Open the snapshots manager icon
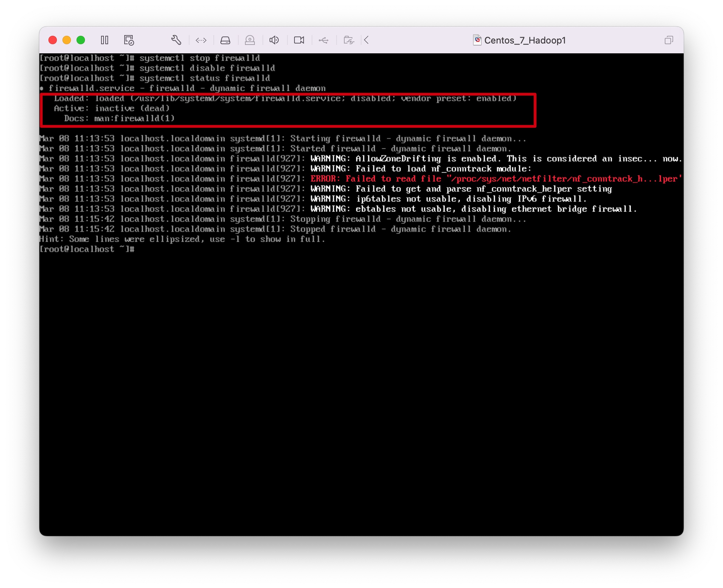 129,40
